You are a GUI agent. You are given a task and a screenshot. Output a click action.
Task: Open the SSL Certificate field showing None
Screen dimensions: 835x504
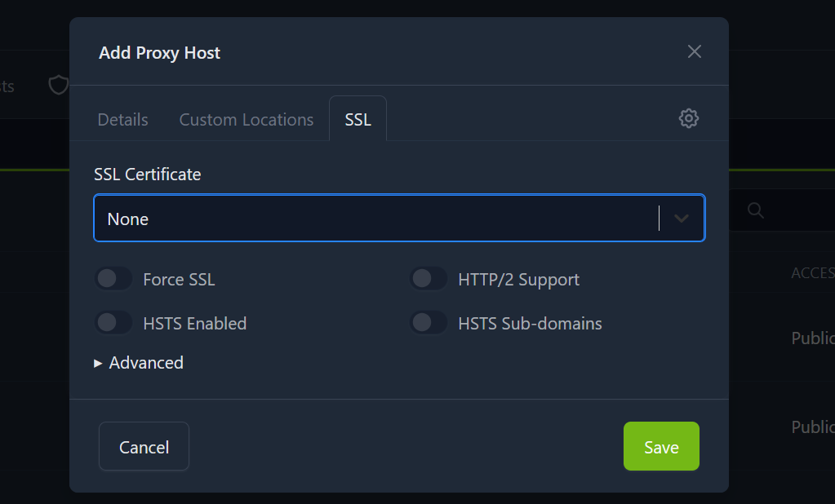[399, 219]
